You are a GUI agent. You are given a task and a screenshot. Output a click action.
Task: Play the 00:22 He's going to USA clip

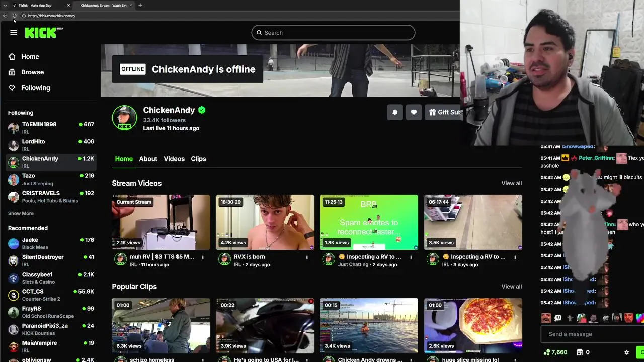pyautogui.click(x=265, y=326)
